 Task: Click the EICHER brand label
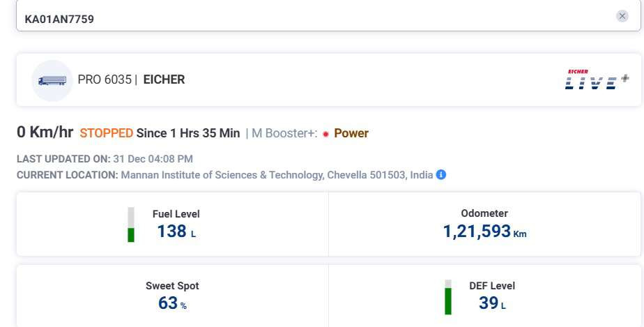(164, 79)
